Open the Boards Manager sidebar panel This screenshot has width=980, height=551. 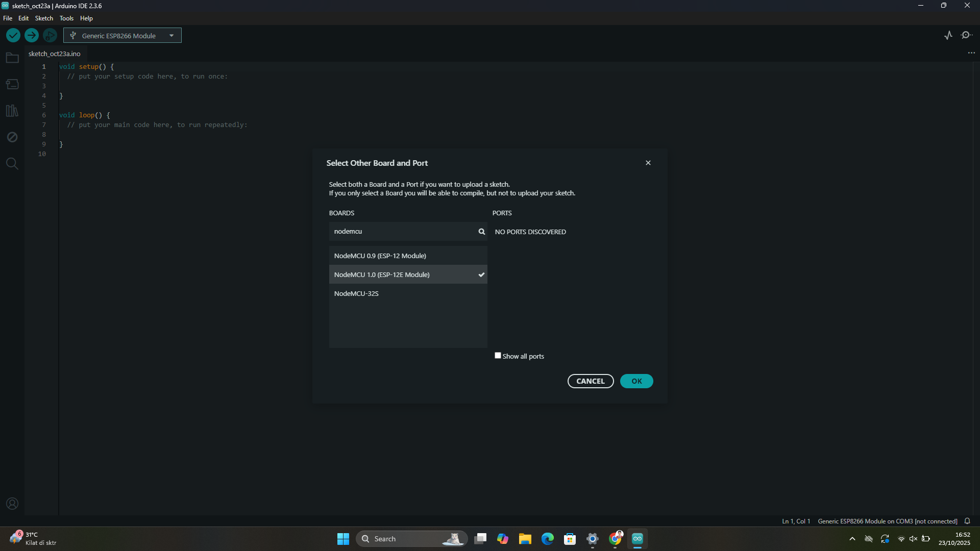[12, 84]
